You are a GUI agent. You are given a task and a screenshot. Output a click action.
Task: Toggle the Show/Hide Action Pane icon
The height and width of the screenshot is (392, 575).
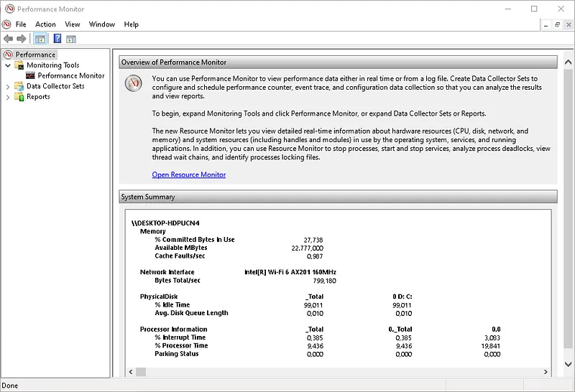(71, 39)
